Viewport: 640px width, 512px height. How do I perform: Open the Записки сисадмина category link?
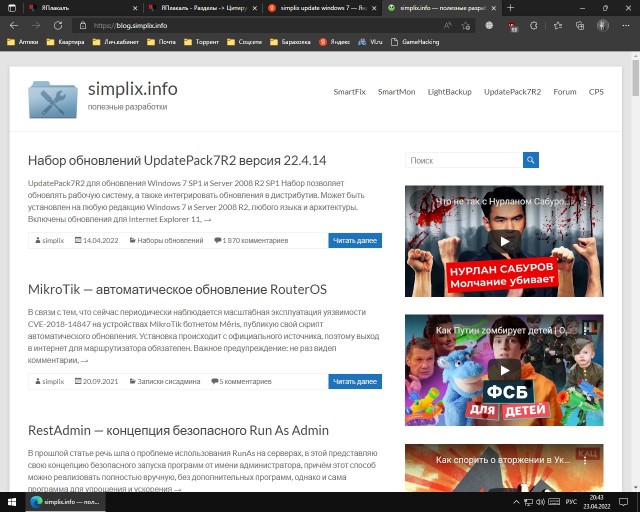click(x=169, y=381)
